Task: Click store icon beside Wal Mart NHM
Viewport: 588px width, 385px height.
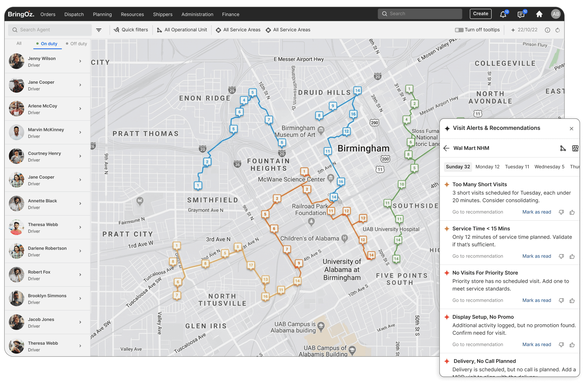Action: point(575,148)
